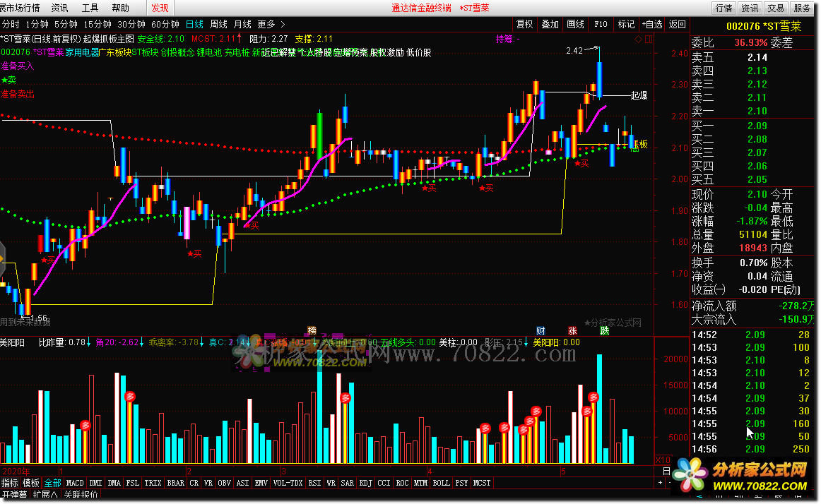Switch to the EMV indicator
This screenshot has height=504, width=821.
click(x=261, y=483)
